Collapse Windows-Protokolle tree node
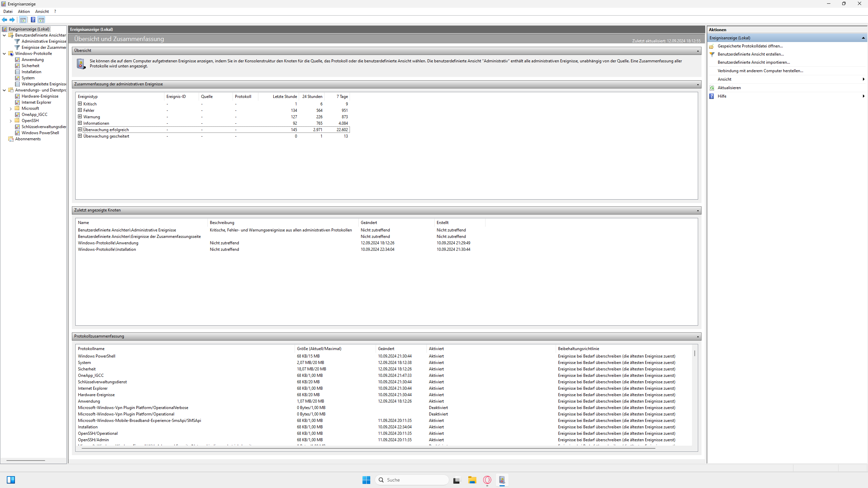The height and width of the screenshot is (488, 868). click(x=4, y=54)
